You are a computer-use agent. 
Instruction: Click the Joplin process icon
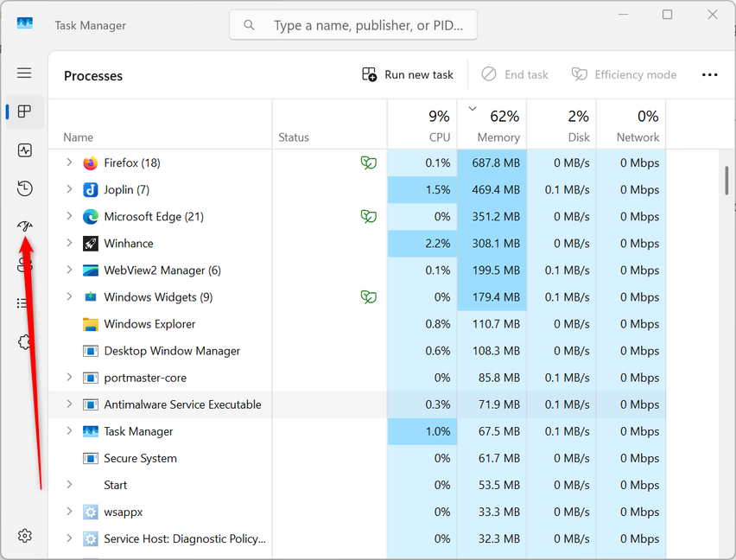(x=90, y=189)
